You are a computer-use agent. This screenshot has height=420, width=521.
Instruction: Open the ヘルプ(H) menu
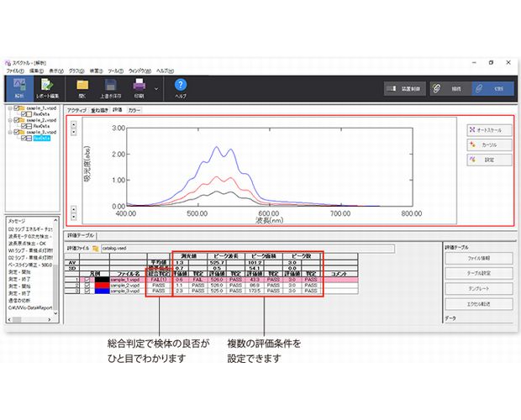pyautogui.click(x=166, y=71)
